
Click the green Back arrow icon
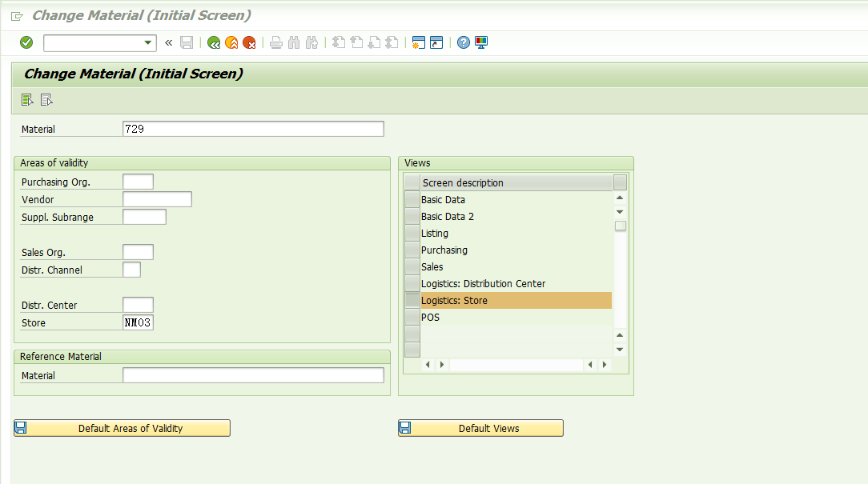pos(214,42)
